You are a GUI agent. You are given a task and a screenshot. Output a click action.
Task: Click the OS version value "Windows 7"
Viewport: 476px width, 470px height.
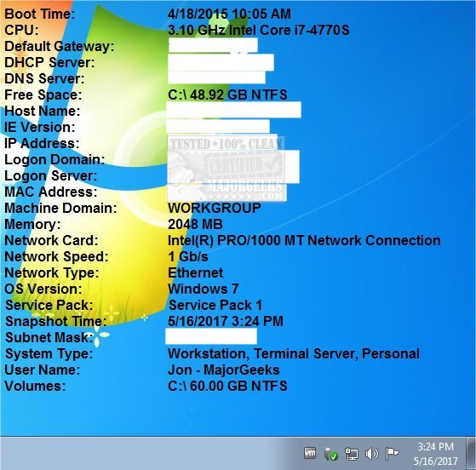tap(204, 289)
